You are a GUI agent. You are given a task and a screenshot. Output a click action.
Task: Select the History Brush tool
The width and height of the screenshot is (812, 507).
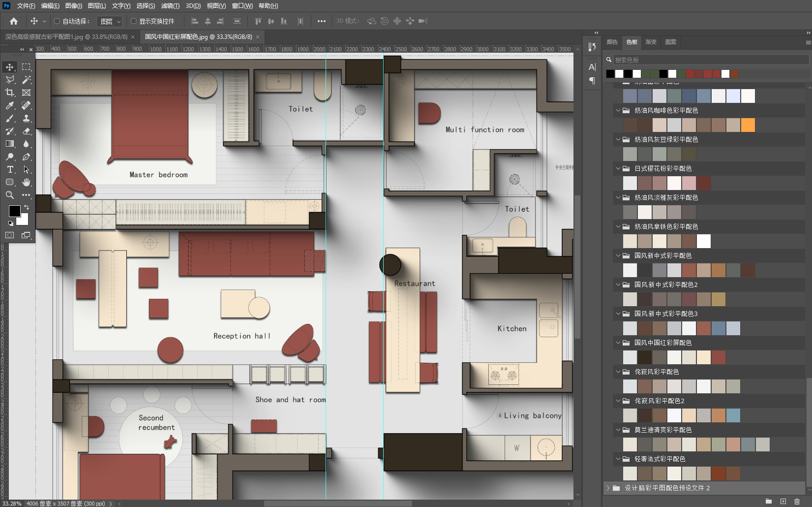tap(10, 131)
